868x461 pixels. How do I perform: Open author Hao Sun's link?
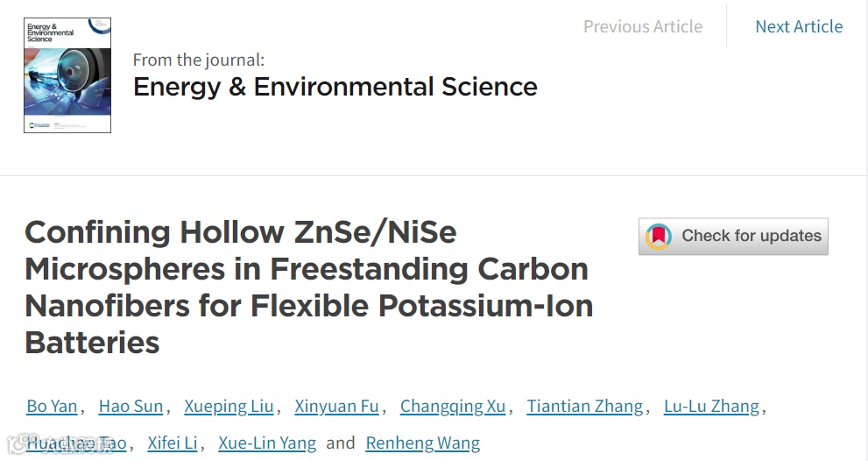pyautogui.click(x=131, y=406)
